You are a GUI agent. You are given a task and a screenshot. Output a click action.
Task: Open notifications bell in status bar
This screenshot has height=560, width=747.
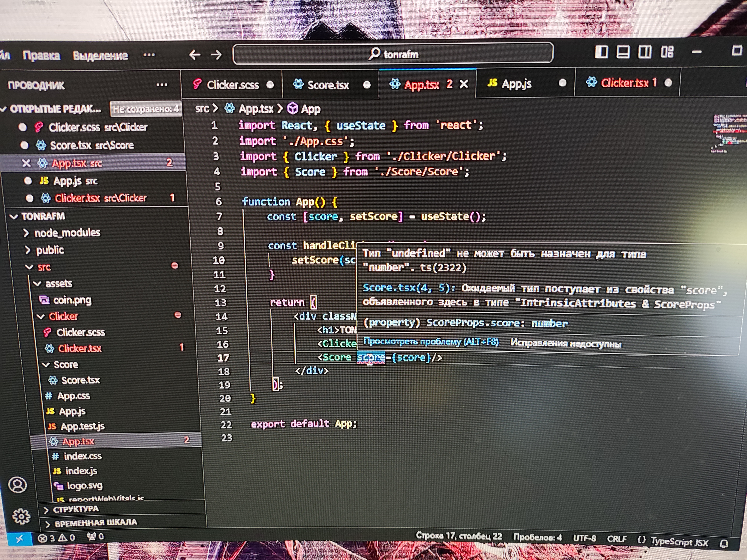[x=723, y=543]
